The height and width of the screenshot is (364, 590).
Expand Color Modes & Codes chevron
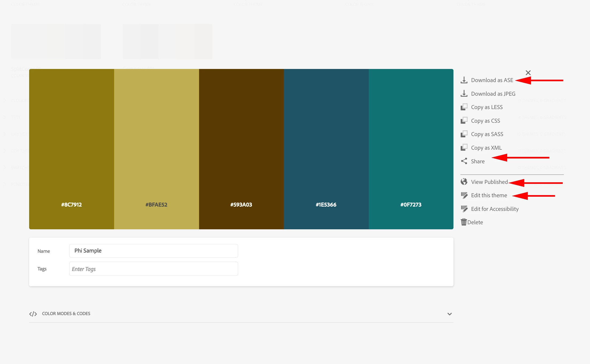click(x=449, y=314)
